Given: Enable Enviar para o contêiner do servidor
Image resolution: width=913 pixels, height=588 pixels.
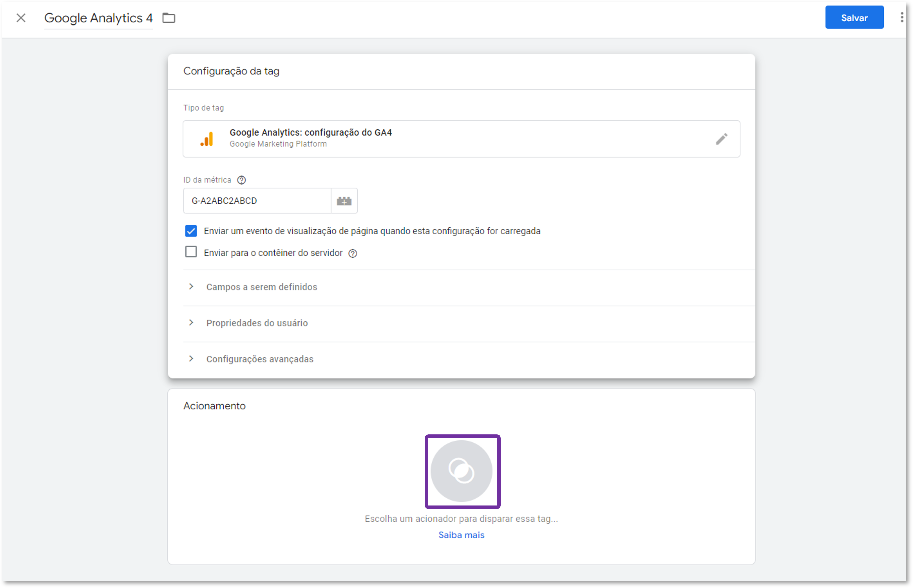Looking at the screenshot, I should coord(191,252).
